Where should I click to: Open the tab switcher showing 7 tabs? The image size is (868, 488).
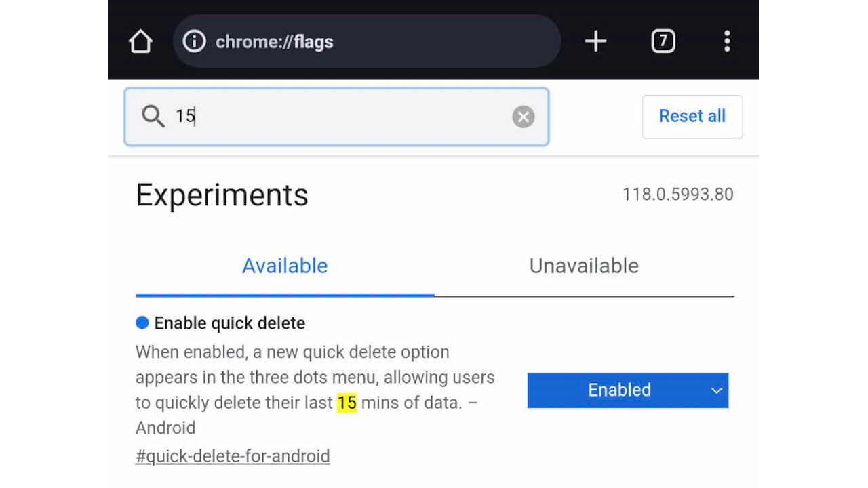click(x=663, y=41)
